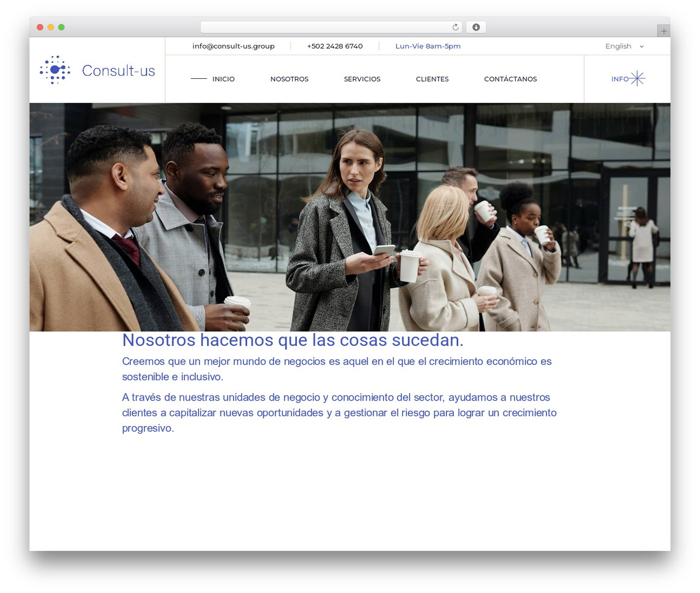The width and height of the screenshot is (700, 593).
Task: Open a new tab with plus button
Action: (x=663, y=31)
